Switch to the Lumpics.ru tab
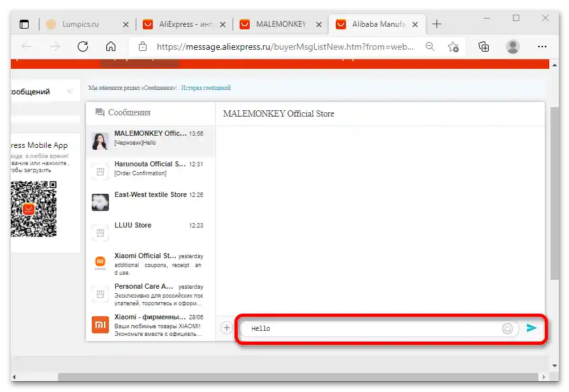The height and width of the screenshot is (392, 569). pyautogui.click(x=87, y=24)
